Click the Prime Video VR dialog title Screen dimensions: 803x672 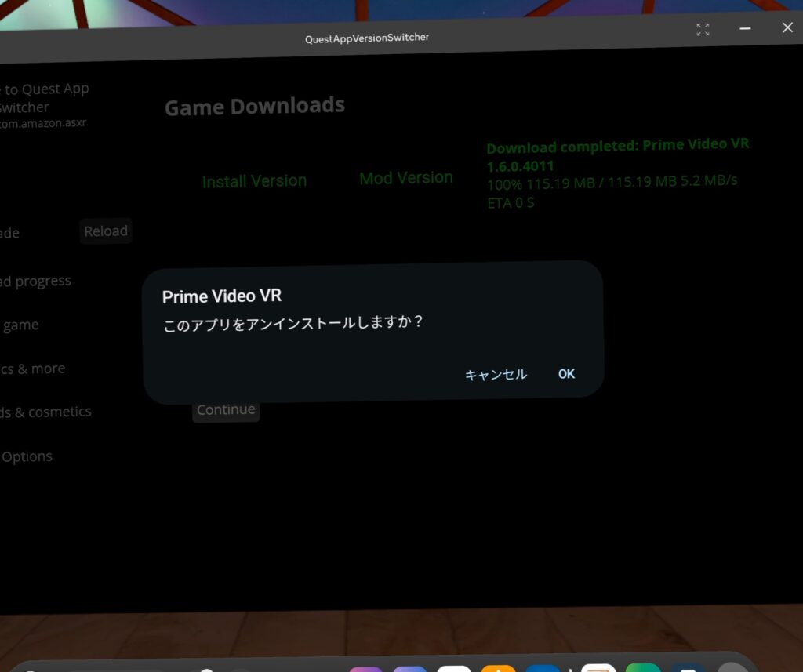coord(222,296)
